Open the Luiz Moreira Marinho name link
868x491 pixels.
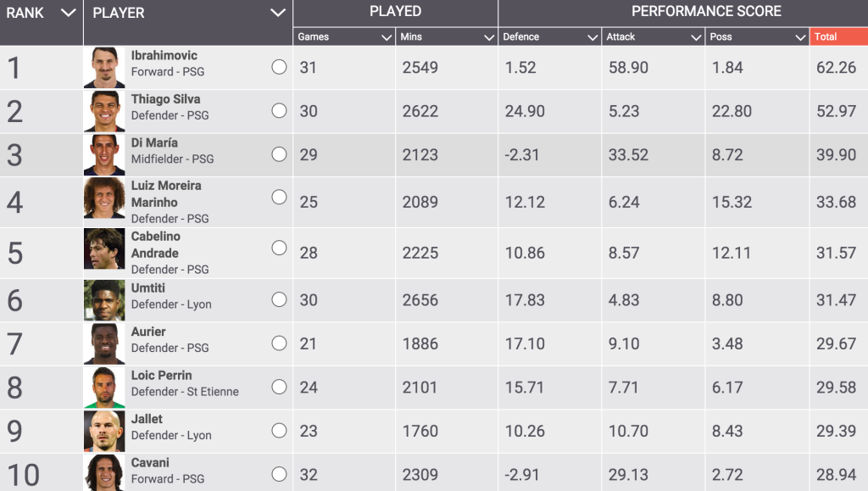pyautogui.click(x=166, y=193)
